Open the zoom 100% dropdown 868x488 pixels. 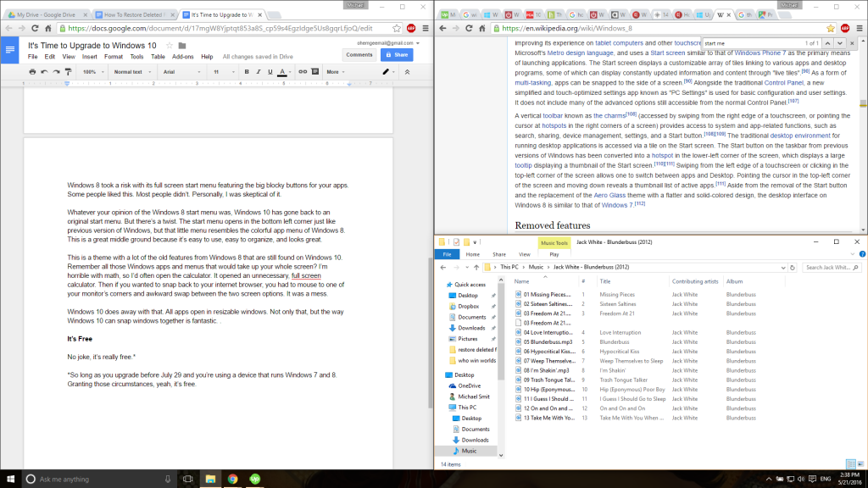[x=93, y=72]
